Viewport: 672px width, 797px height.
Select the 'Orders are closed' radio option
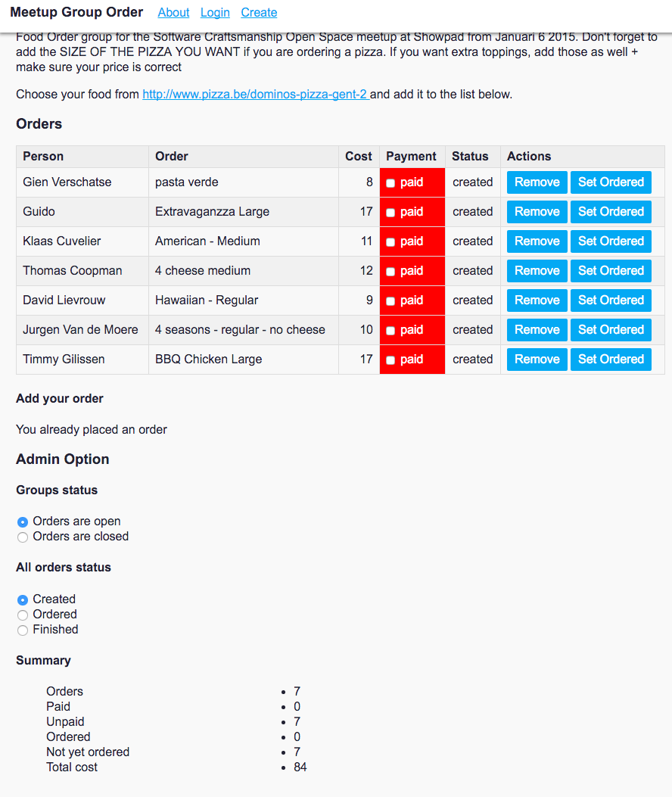(x=23, y=537)
